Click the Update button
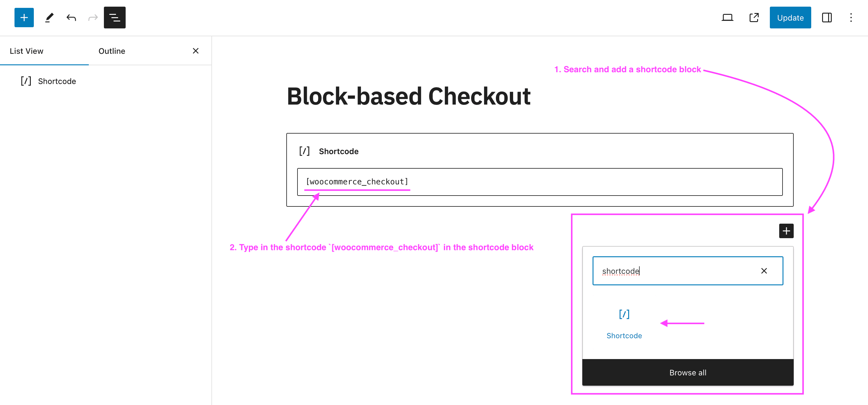The height and width of the screenshot is (405, 868). point(790,18)
